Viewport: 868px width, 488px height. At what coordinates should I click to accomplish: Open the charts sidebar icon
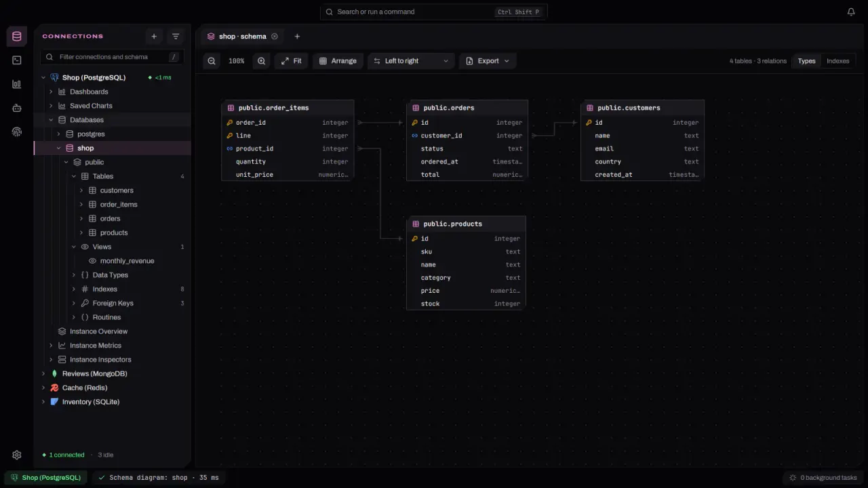[x=17, y=84]
